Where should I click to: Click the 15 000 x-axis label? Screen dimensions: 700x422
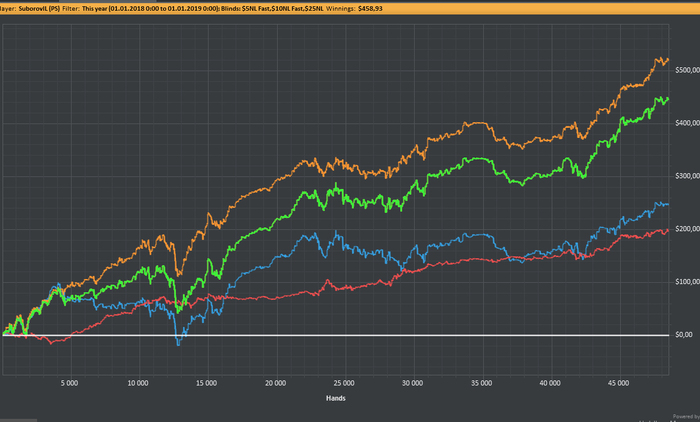click(206, 383)
